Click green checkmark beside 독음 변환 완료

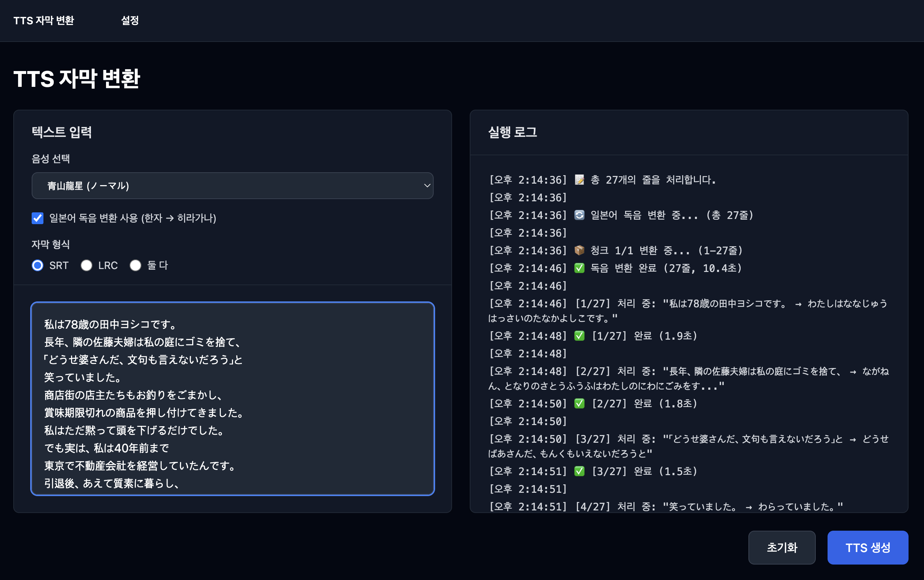(x=579, y=268)
